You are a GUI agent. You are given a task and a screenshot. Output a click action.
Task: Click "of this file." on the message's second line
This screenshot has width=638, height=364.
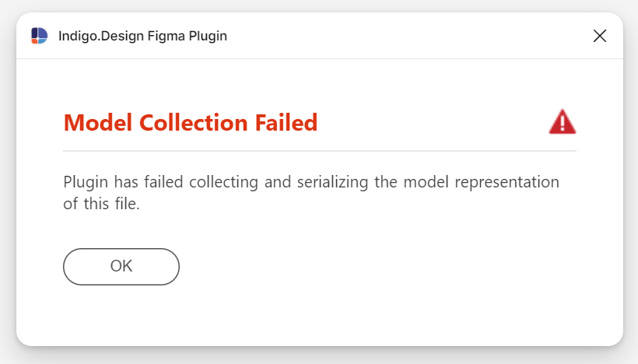pyautogui.click(x=101, y=203)
